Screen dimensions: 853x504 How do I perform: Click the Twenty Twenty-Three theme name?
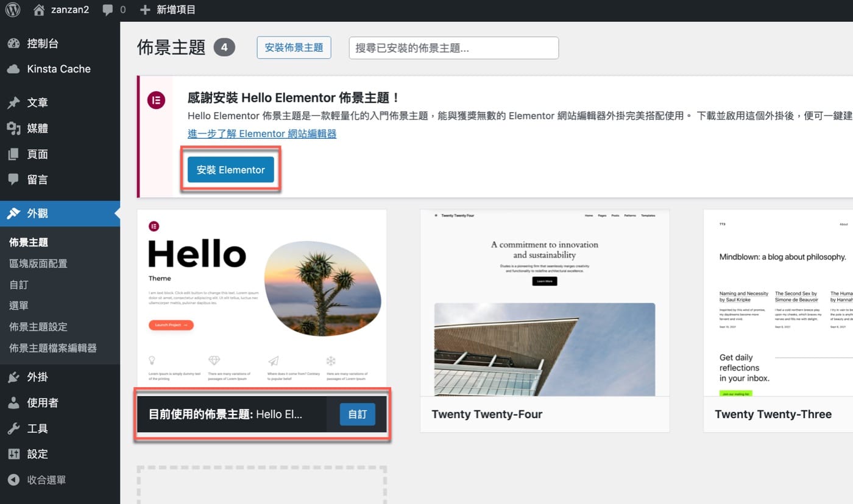[x=773, y=415]
